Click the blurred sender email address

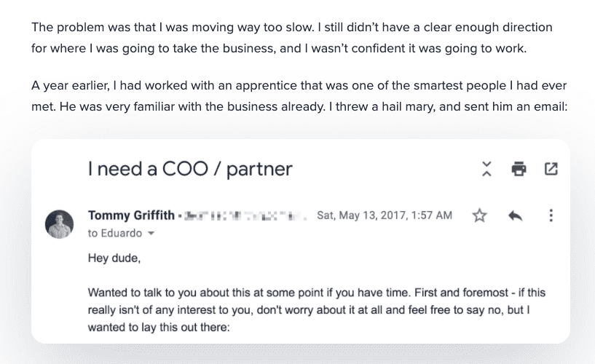(245, 216)
